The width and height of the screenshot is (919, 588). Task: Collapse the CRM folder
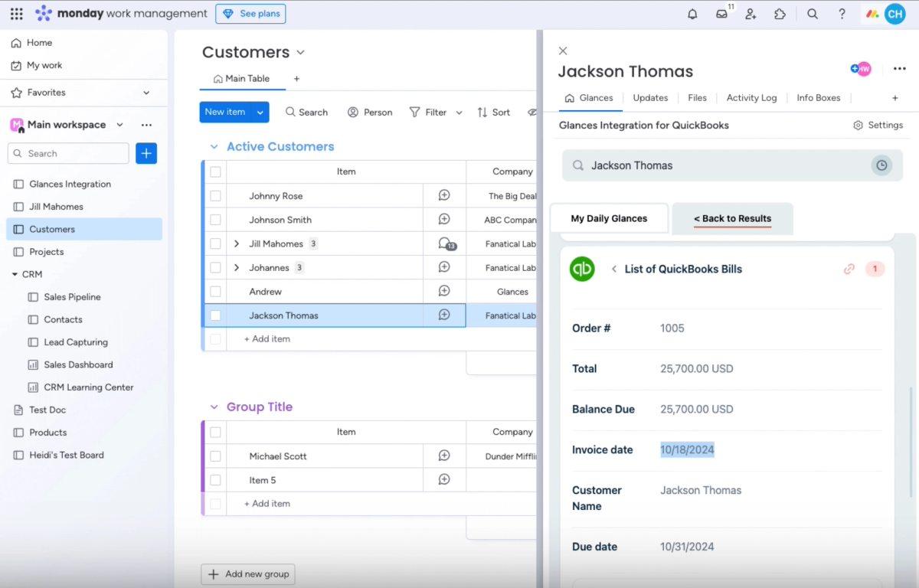click(x=15, y=274)
